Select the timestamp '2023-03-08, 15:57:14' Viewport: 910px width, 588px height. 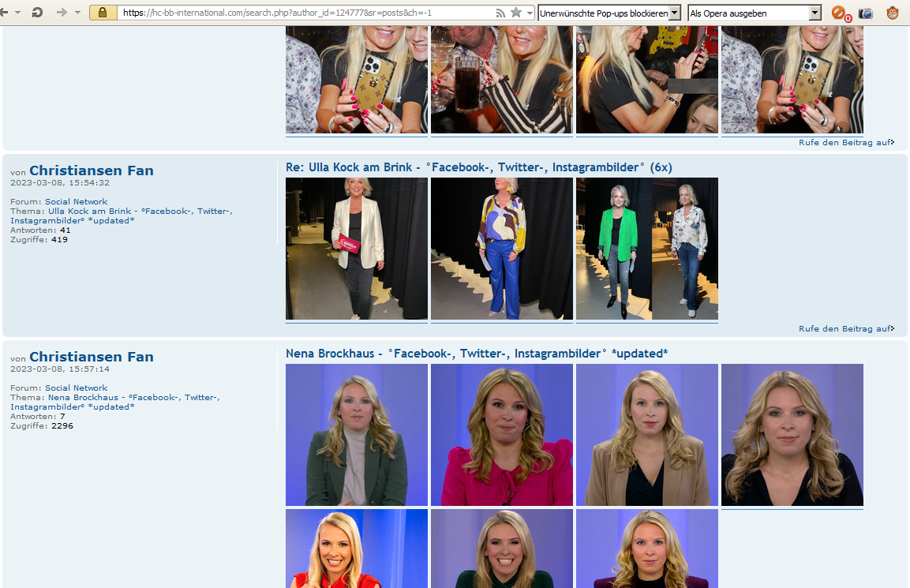click(x=60, y=369)
